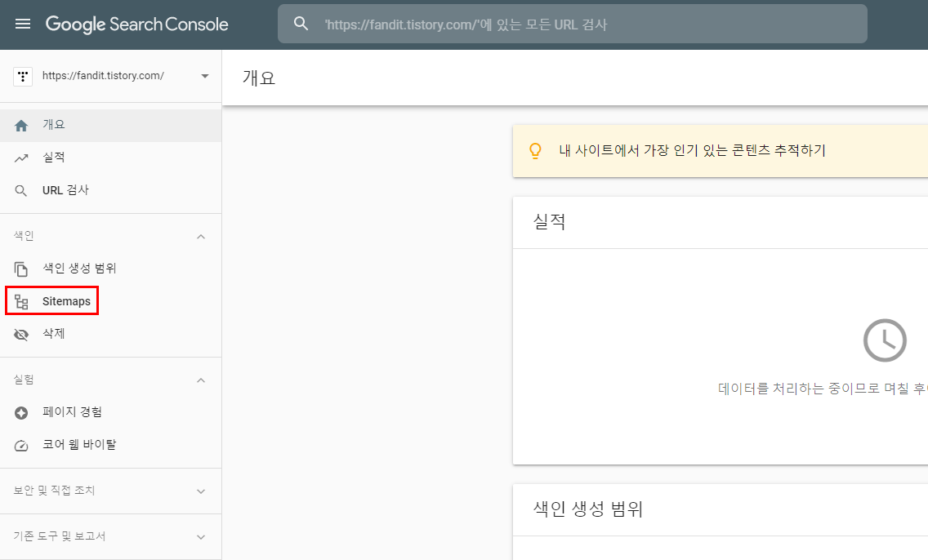Focus the URL inspection search field
Viewport: 928px width, 560px height.
click(573, 24)
